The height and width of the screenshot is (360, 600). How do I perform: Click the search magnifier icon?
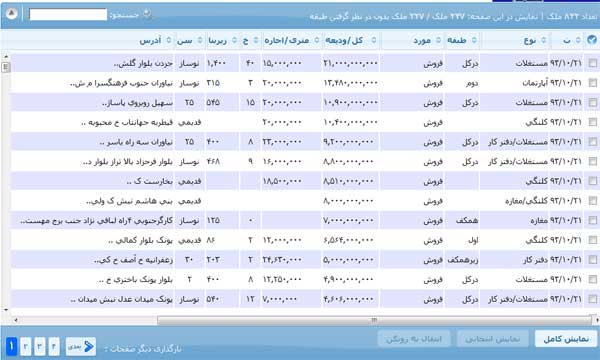click(147, 14)
